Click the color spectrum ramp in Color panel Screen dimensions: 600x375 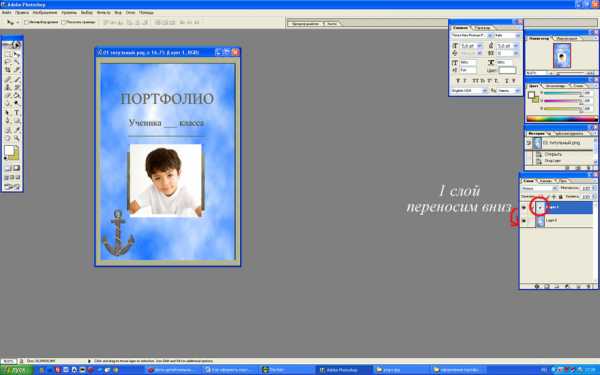(562, 119)
